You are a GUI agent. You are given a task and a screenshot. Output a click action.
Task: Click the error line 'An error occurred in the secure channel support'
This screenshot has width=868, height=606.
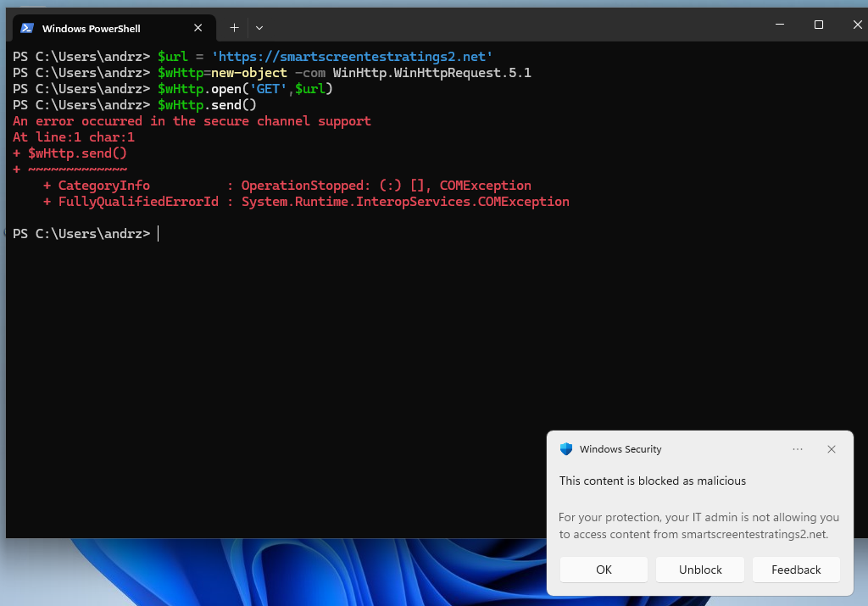[192, 121]
